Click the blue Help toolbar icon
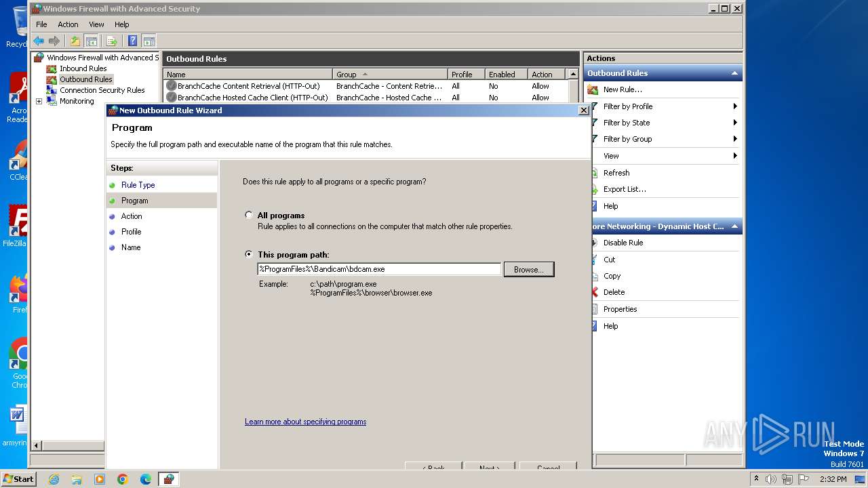Image resolution: width=868 pixels, height=488 pixels. pyautogui.click(x=133, y=41)
